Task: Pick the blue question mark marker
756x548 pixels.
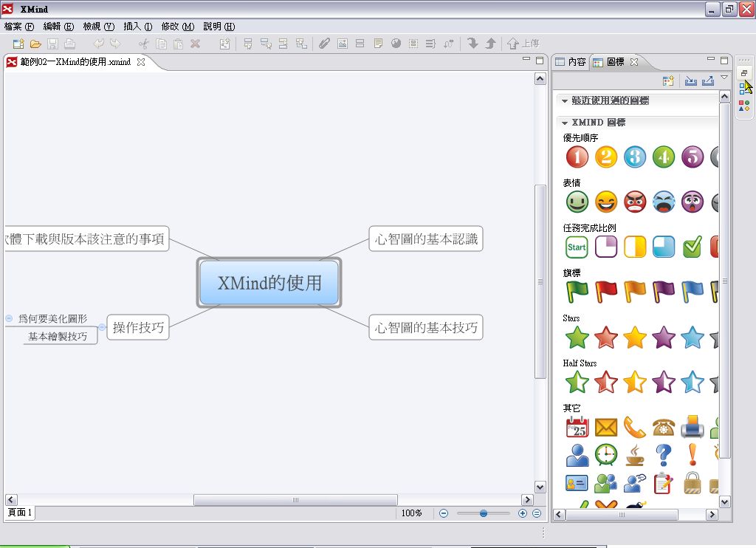Action: coord(664,455)
